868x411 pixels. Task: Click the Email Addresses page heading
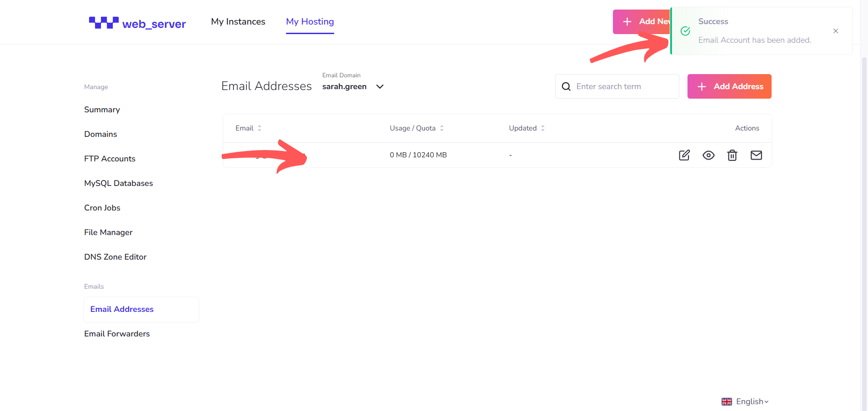click(x=266, y=86)
